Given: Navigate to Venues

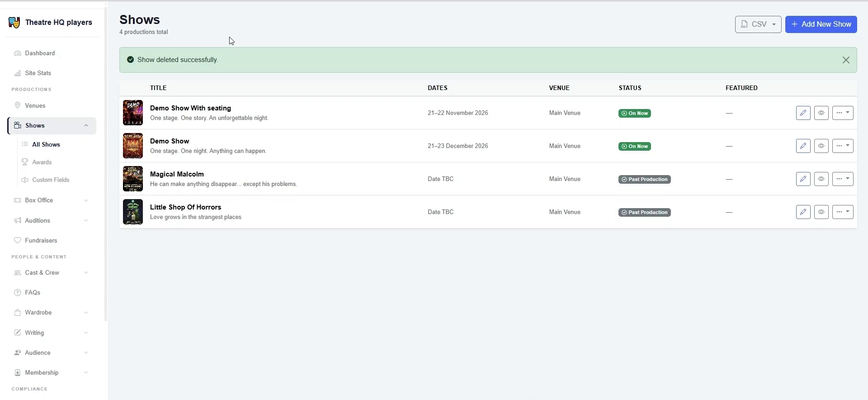Looking at the screenshot, I should tap(52, 105).
